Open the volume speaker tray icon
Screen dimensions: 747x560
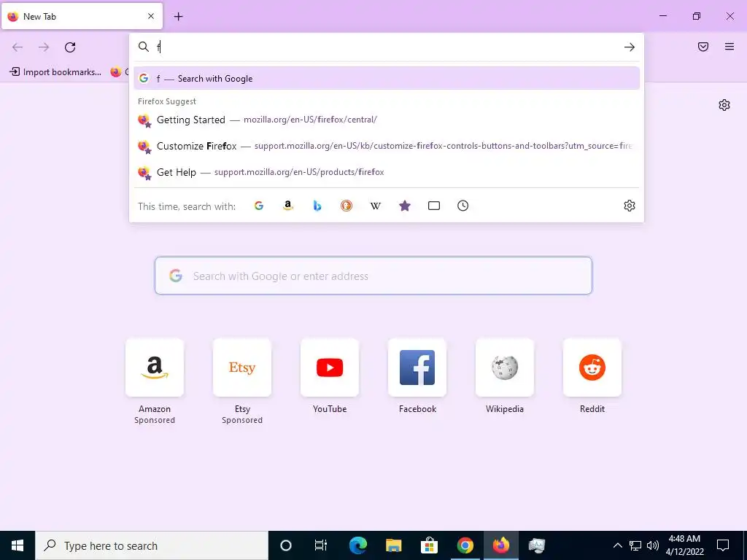tap(653, 545)
